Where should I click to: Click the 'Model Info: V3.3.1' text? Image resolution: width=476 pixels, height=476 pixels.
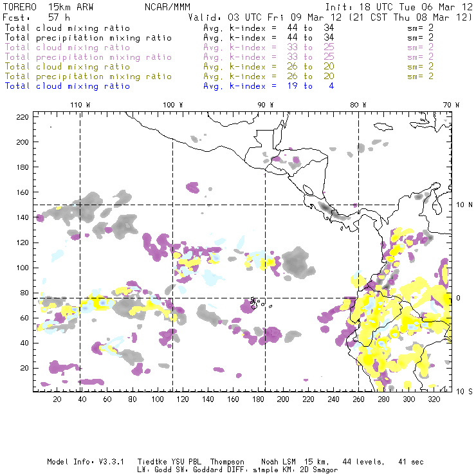point(86,462)
